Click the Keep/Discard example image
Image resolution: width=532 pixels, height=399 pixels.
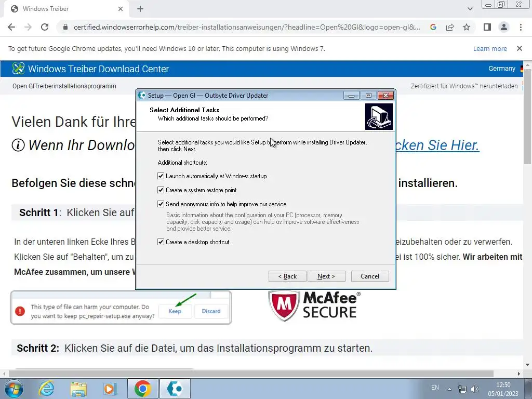[x=121, y=308]
